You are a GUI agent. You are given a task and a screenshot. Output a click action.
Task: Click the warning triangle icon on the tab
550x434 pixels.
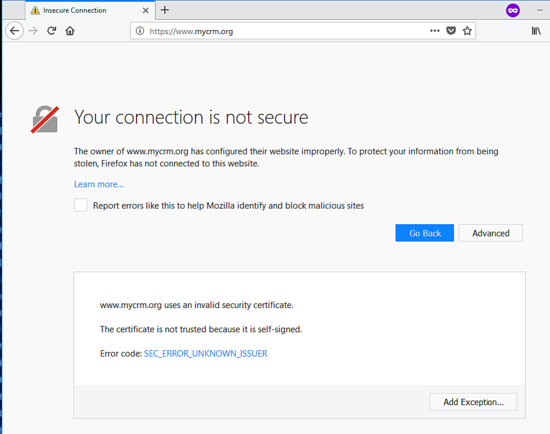click(x=35, y=11)
